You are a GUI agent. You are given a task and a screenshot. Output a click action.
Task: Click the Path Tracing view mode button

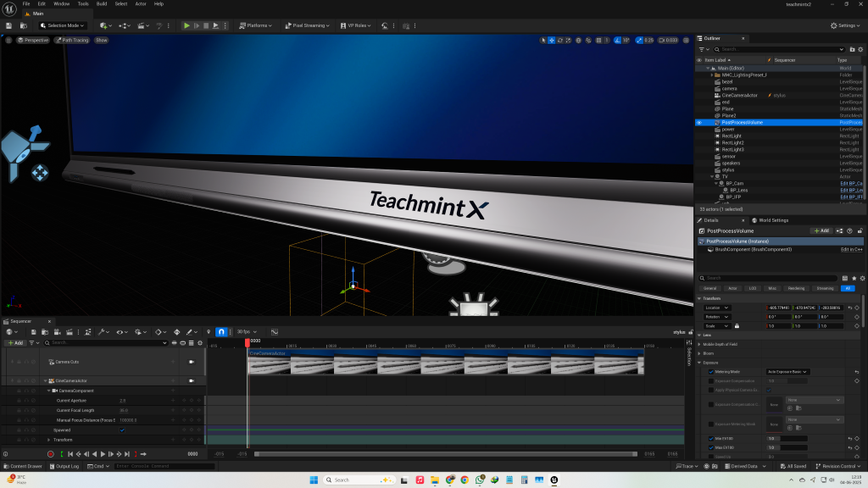click(x=72, y=41)
